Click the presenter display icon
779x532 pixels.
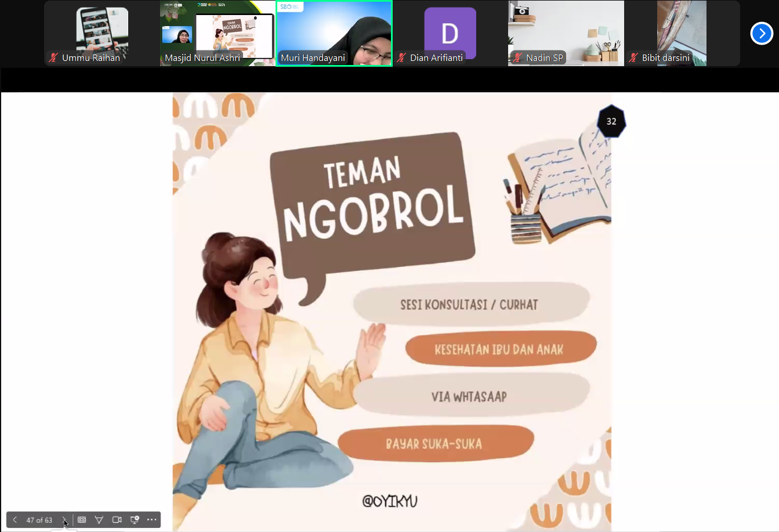click(135, 520)
